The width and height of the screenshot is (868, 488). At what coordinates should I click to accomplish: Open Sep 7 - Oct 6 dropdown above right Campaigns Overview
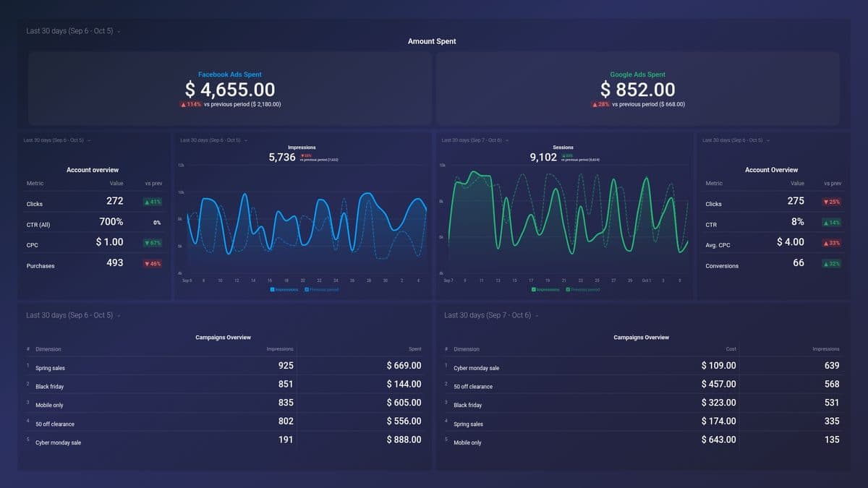(x=491, y=315)
